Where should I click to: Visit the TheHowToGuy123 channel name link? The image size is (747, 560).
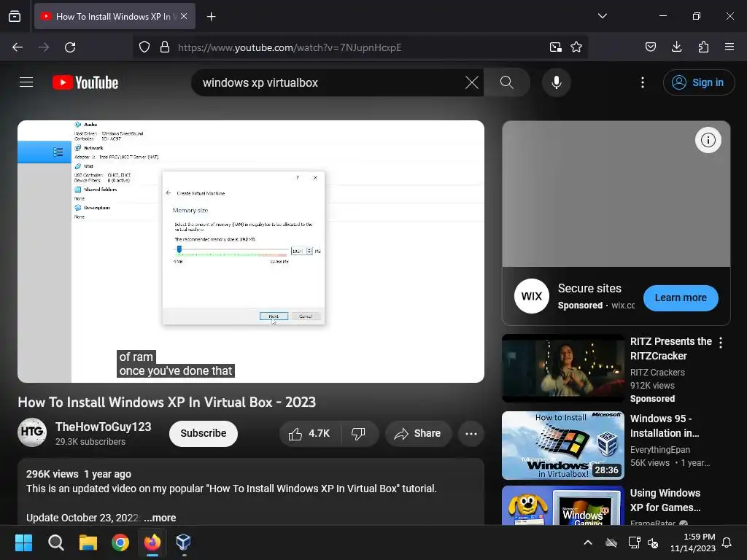click(104, 427)
